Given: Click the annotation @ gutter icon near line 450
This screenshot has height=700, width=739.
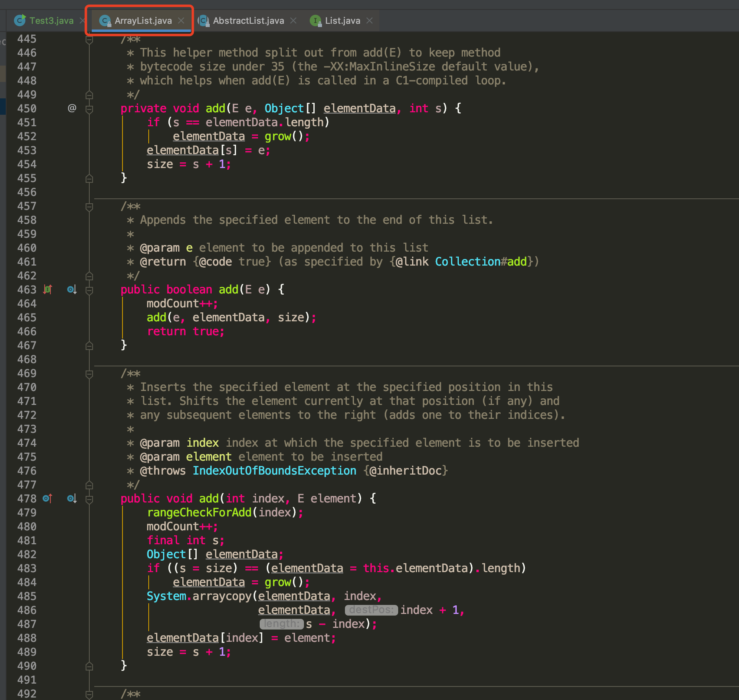Looking at the screenshot, I should point(72,108).
